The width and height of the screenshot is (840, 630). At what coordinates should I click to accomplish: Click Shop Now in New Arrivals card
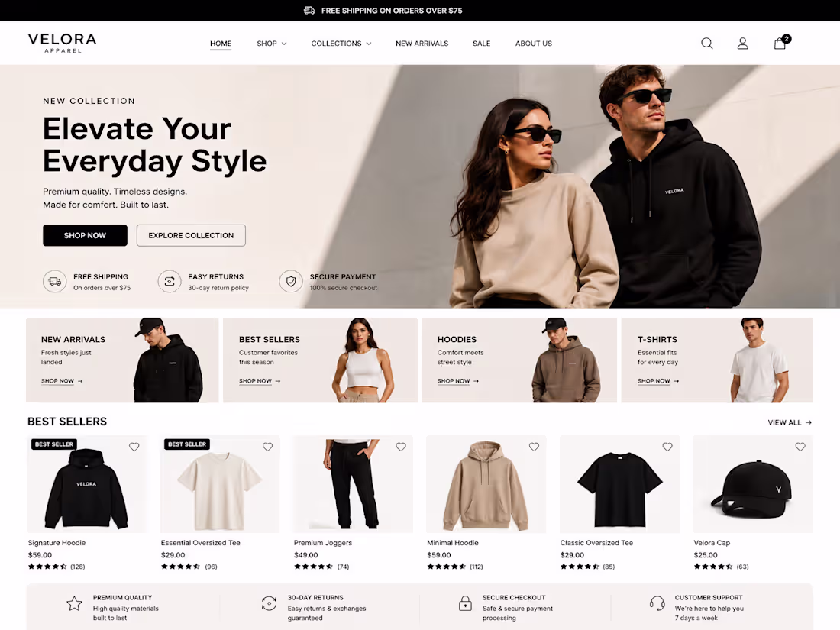click(x=62, y=381)
